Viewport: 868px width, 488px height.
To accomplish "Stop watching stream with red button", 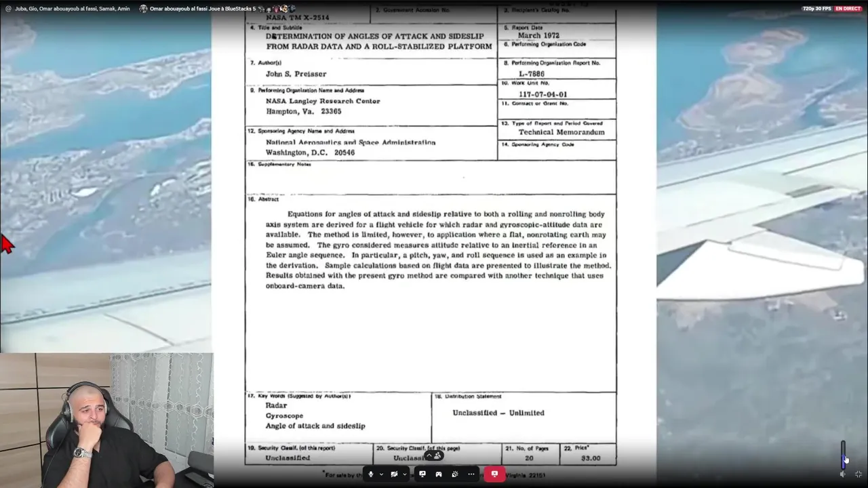I will [494, 474].
